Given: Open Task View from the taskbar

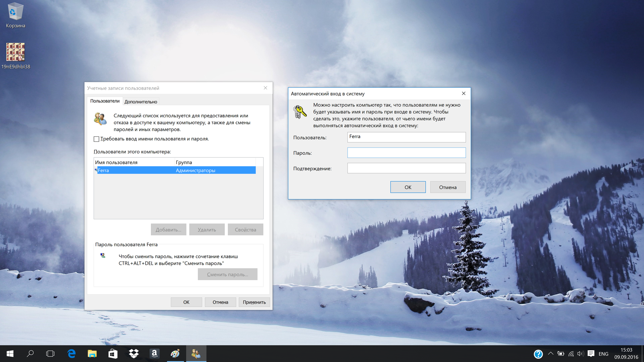Looking at the screenshot, I should tap(50, 353).
